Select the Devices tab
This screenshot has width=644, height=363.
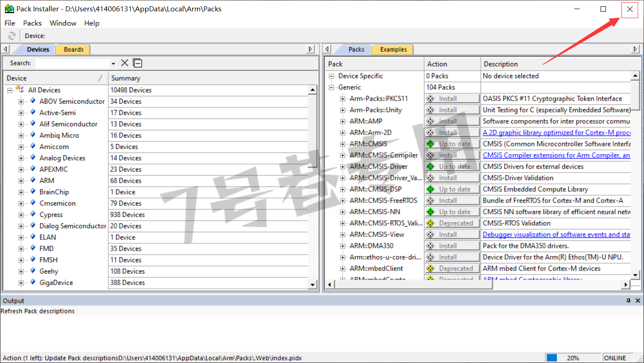[38, 49]
